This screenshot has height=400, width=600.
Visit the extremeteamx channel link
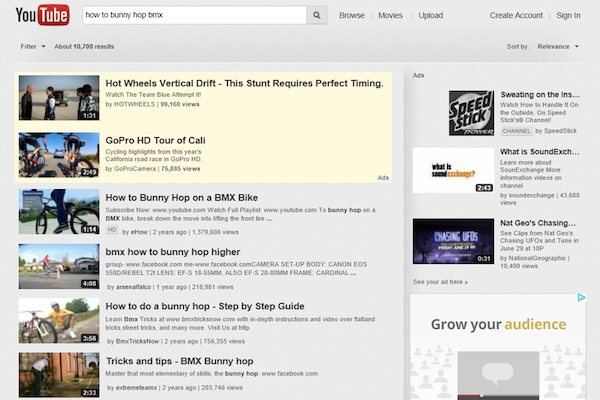click(136, 388)
